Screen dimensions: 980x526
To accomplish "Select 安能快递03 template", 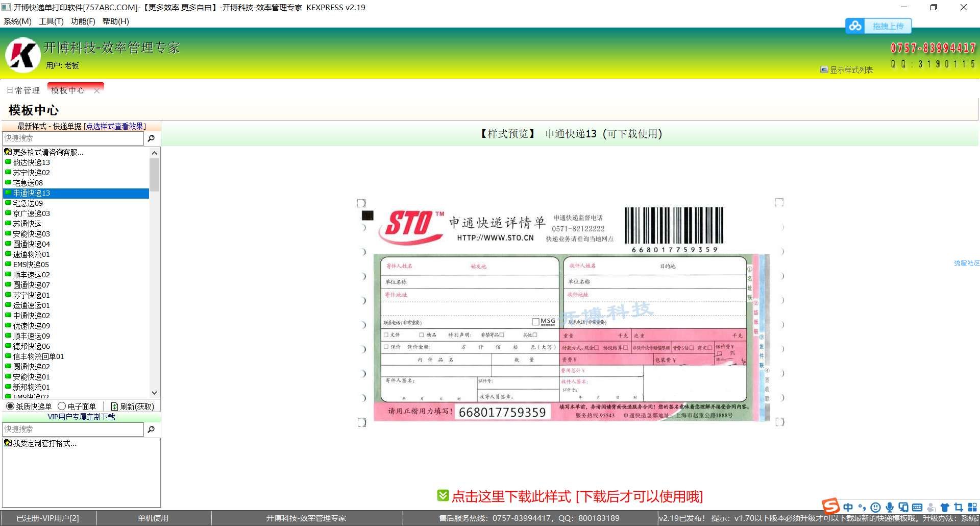I will point(31,234).
